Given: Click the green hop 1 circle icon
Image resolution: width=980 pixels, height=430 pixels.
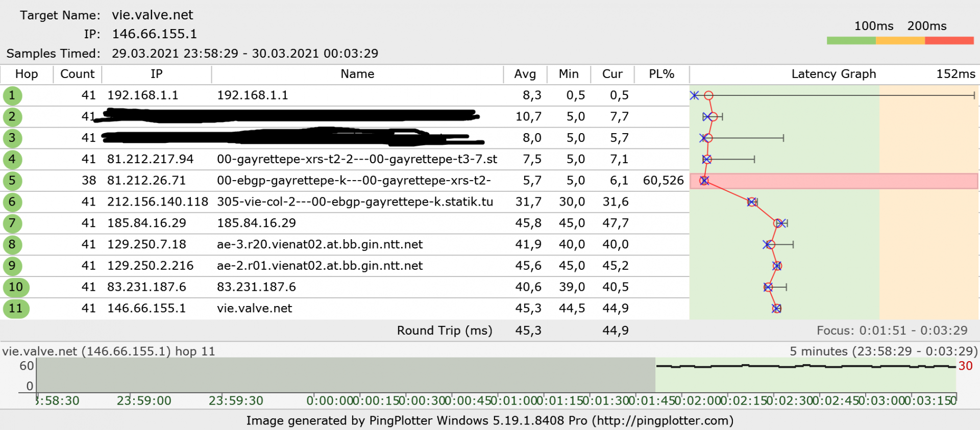Looking at the screenshot, I should (12, 95).
